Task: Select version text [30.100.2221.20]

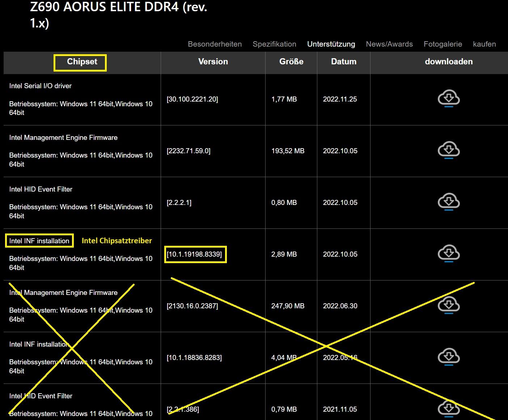Action: click(x=192, y=99)
